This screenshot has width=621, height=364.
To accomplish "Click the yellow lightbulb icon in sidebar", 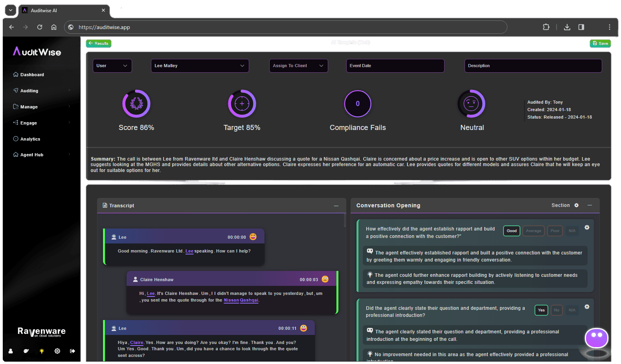I will pos(42,351).
